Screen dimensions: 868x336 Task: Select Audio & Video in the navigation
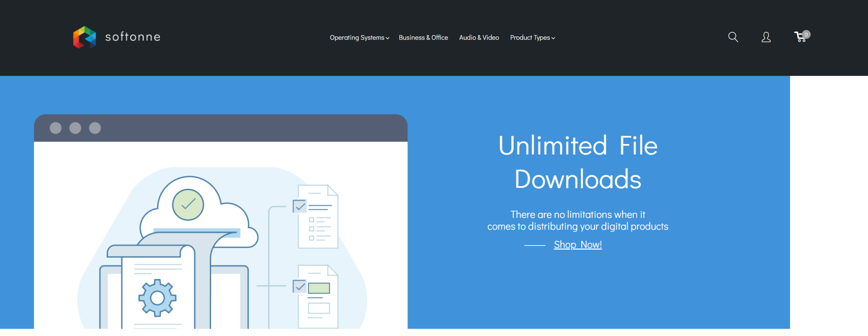coord(479,37)
